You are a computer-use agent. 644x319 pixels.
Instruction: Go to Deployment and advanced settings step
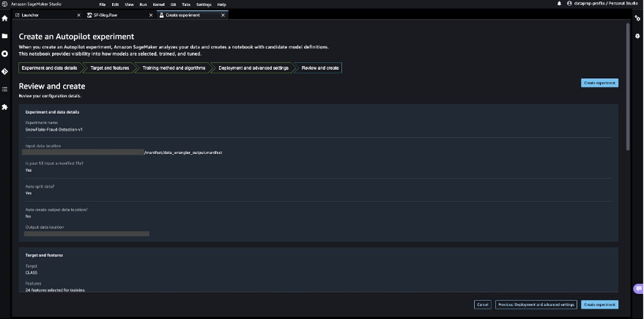pyautogui.click(x=253, y=67)
